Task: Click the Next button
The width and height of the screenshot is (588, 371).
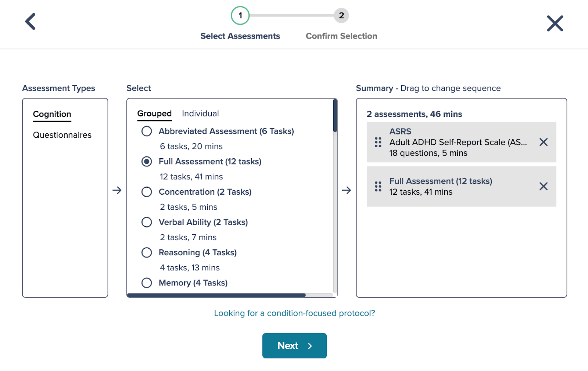Action: pyautogui.click(x=294, y=345)
